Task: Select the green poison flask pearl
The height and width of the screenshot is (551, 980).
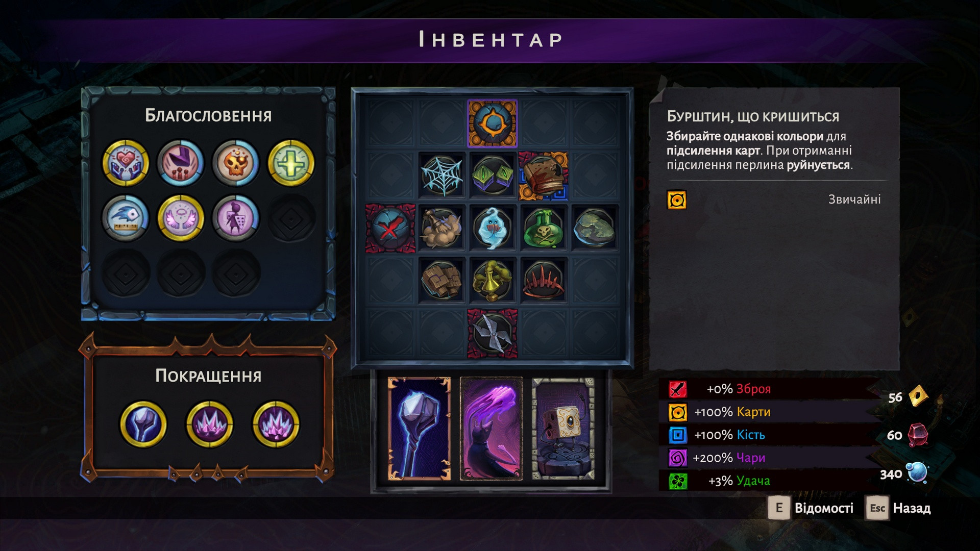Action: [x=544, y=228]
